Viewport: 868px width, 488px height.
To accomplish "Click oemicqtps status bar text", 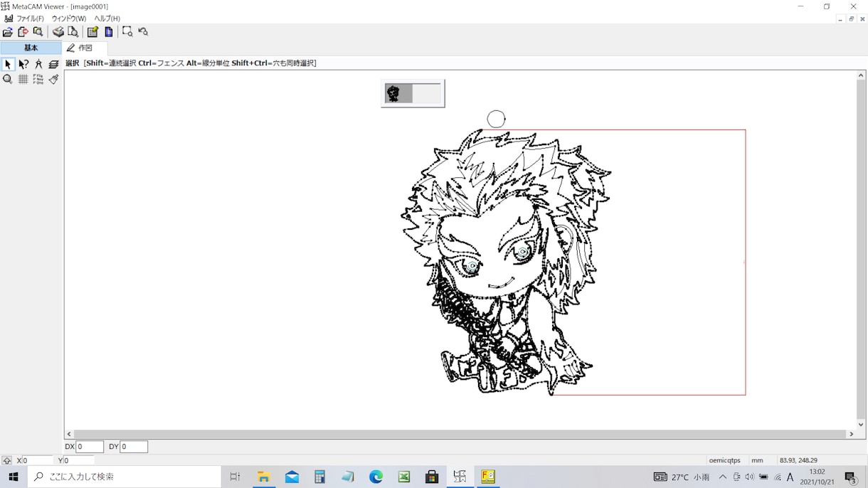I will click(x=724, y=461).
